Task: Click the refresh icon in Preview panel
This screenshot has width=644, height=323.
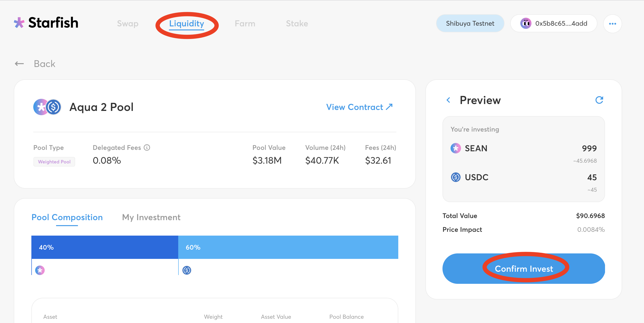Action: [x=599, y=100]
